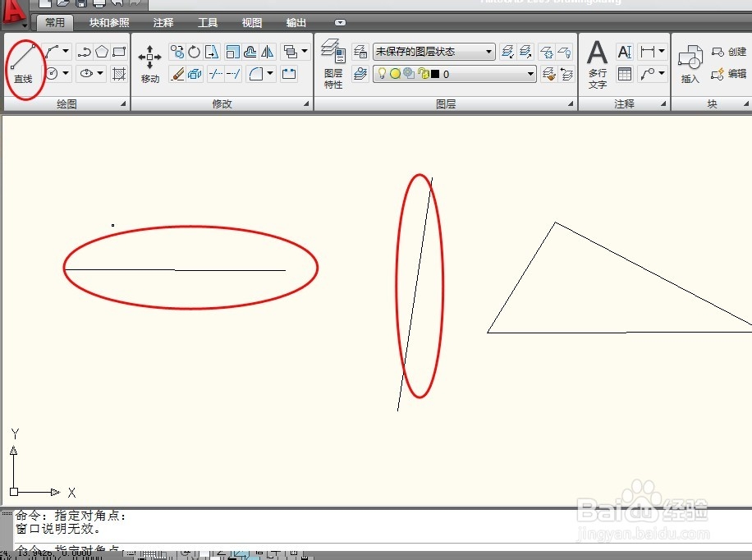Click the multileader icon
The width and height of the screenshot is (752, 560).
(648, 74)
